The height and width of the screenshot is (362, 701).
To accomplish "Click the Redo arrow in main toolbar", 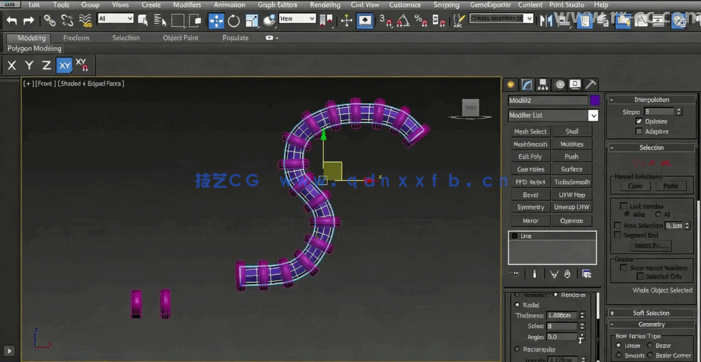I will point(29,21).
